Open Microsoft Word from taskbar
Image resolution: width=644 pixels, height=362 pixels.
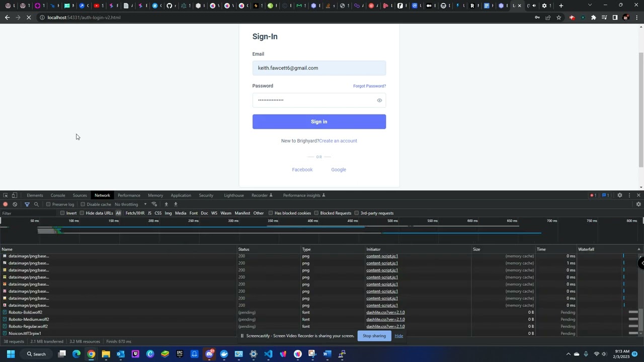[x=327, y=354]
